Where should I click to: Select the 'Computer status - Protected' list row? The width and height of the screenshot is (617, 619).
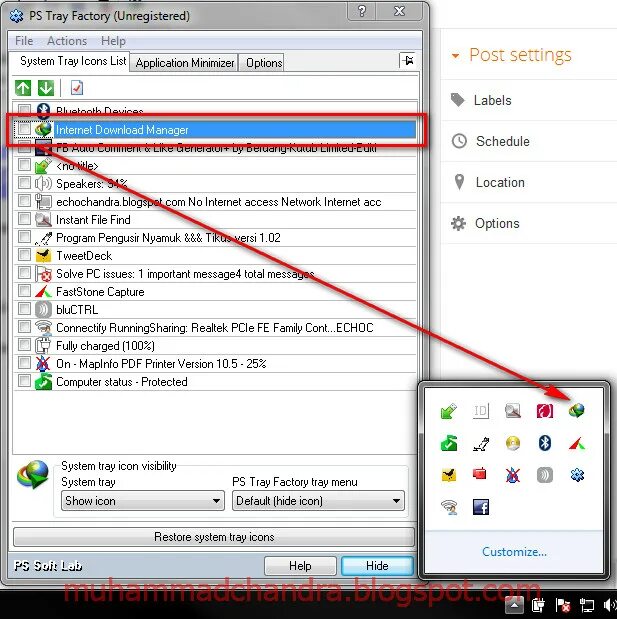[216, 382]
